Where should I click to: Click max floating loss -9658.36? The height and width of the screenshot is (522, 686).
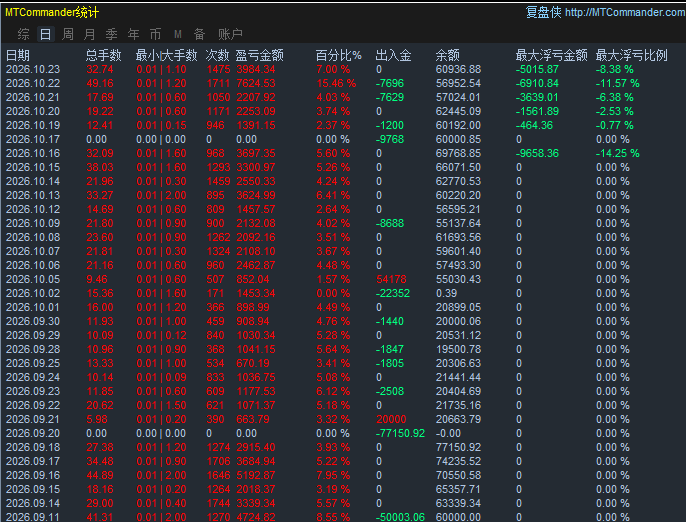tap(537, 153)
